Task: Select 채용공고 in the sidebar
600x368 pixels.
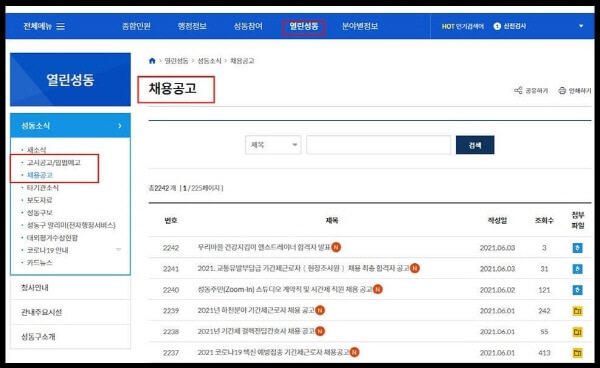Action: tap(40, 175)
